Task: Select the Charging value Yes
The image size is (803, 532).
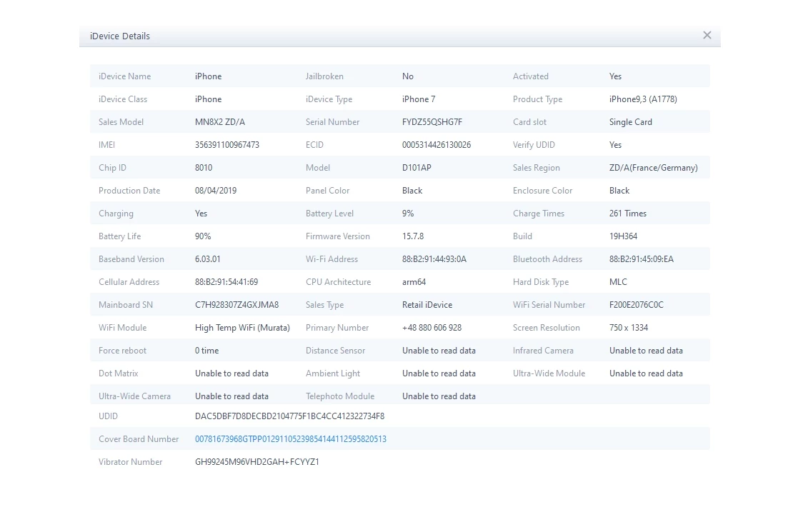Action: tap(201, 214)
